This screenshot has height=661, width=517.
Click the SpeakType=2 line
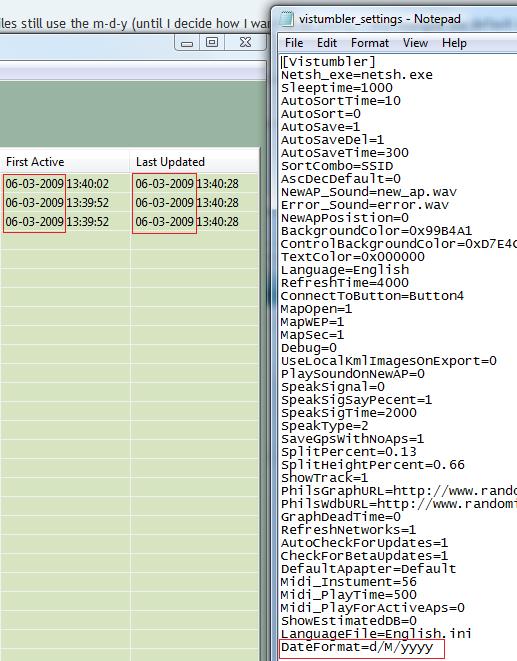324,426
